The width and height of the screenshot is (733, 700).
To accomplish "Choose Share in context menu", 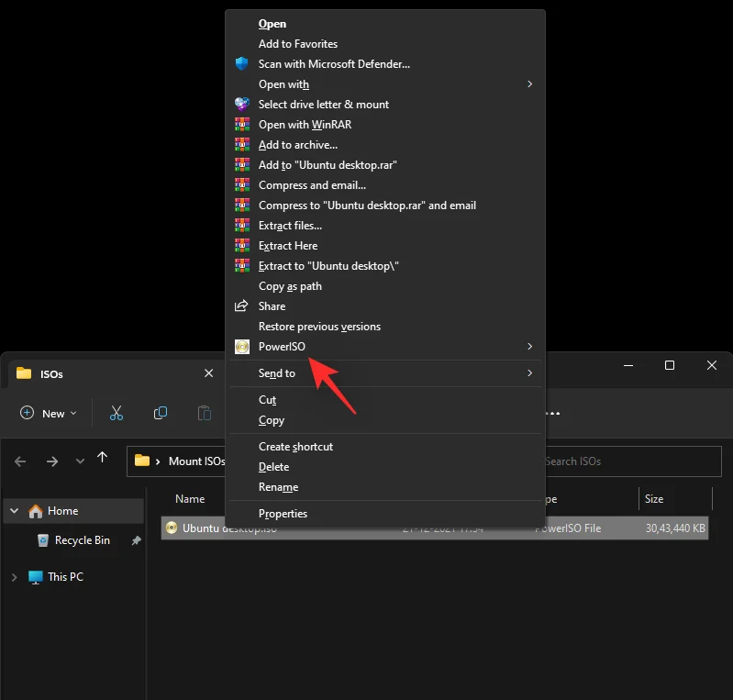I will [385, 306].
